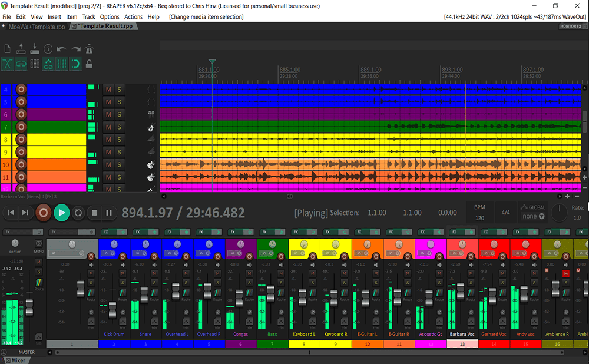Click the Undo arrow in toolbar
The image size is (589, 364).
tap(62, 49)
